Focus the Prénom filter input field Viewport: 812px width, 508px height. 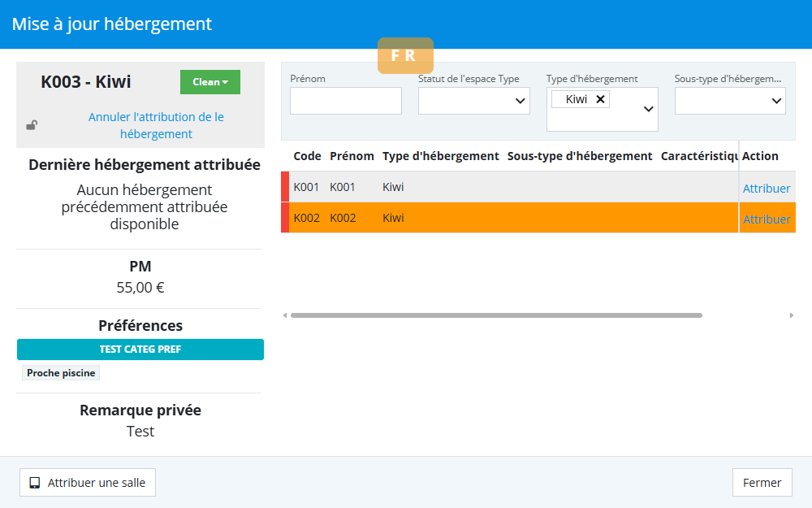point(346,101)
